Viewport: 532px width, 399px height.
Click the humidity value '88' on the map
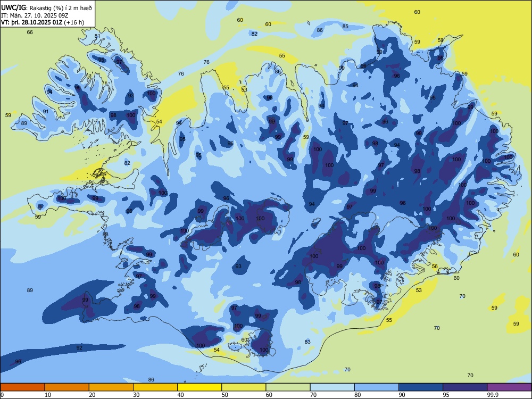pos(105,234)
